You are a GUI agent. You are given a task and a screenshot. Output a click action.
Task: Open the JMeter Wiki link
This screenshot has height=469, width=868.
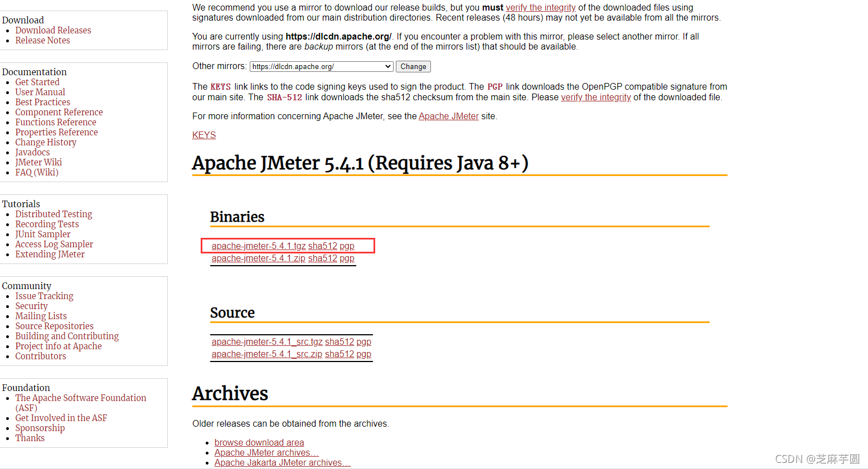(38, 162)
